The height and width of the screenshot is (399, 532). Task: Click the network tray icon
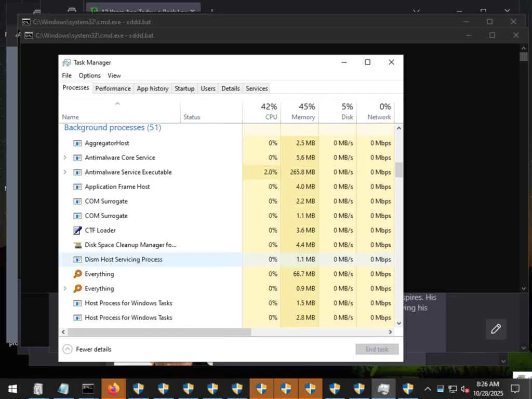[453, 389]
